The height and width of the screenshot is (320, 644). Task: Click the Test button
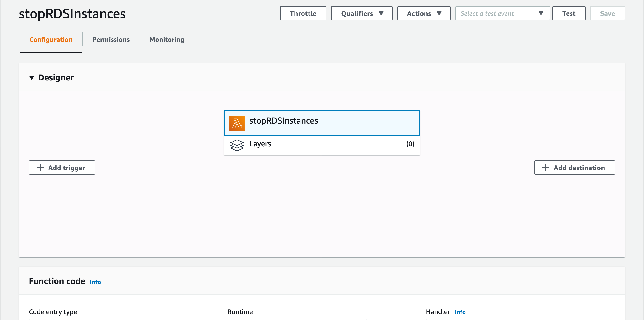568,13
